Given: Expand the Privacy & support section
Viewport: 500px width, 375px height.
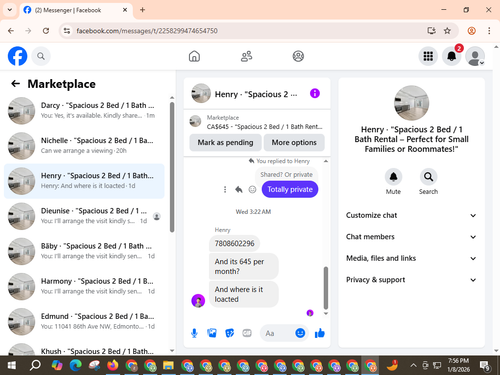Looking at the screenshot, I should [411, 280].
